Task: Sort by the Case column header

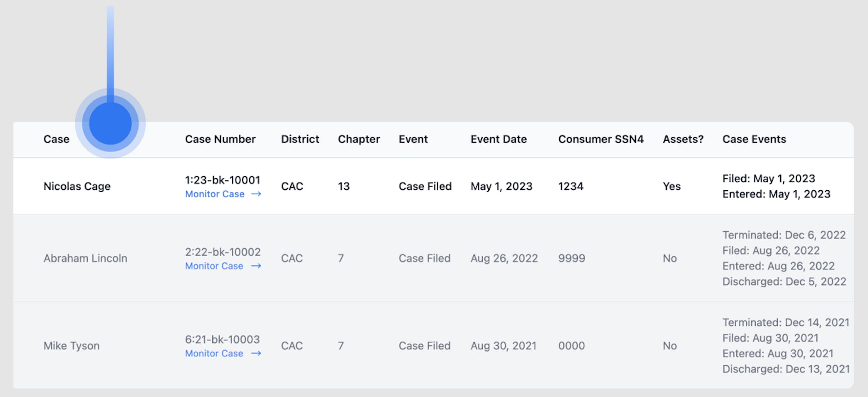Action: pos(56,139)
